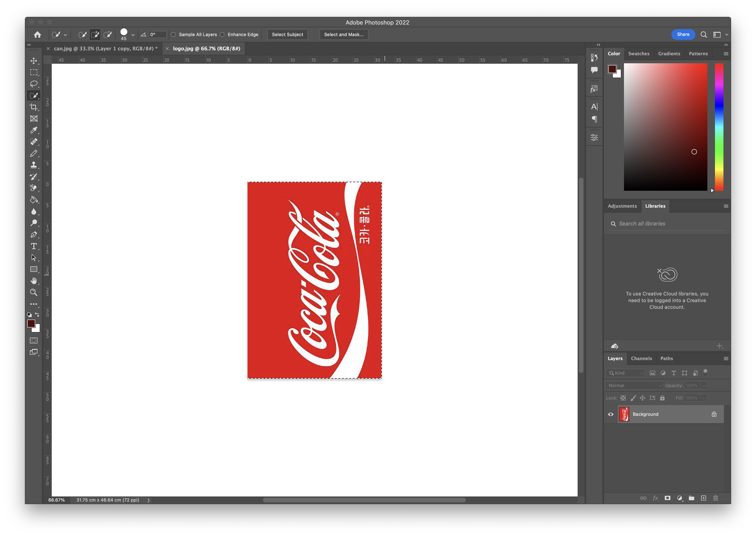Select the Lasso tool
This screenshot has width=756, height=537.
click(34, 84)
